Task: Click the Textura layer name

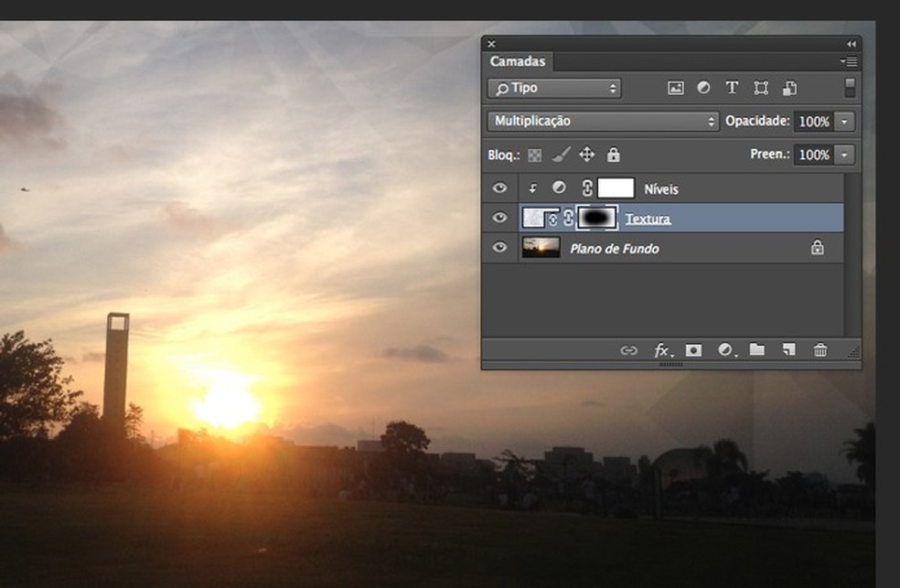Action: (x=648, y=219)
